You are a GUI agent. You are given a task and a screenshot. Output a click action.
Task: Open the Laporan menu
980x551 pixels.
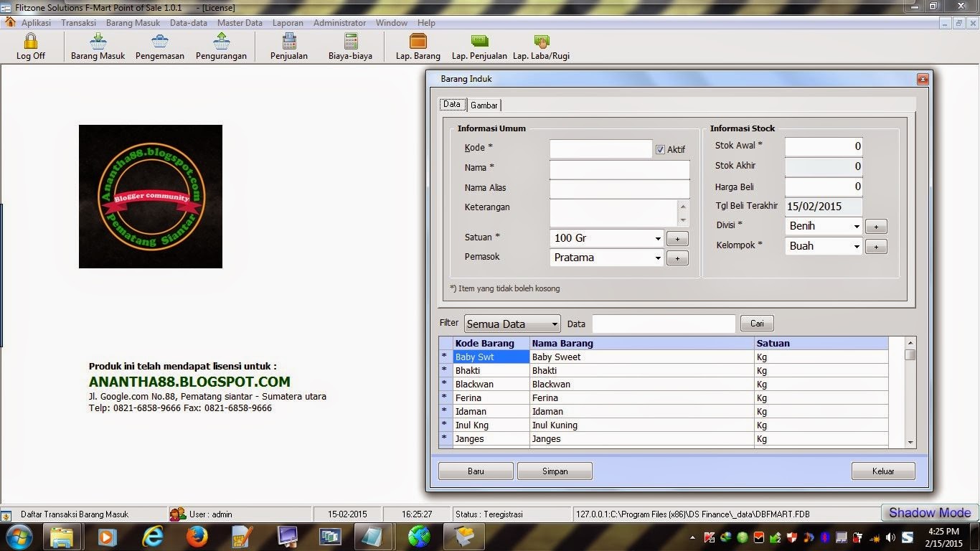(288, 23)
